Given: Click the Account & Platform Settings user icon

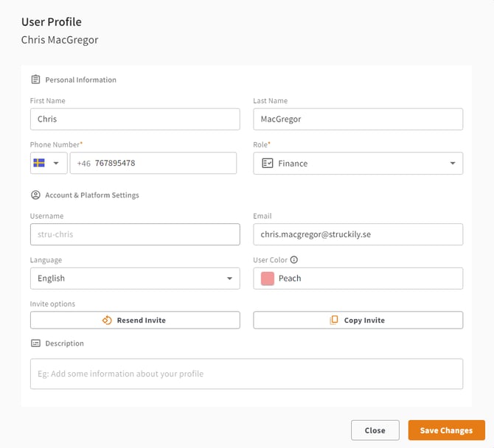Looking at the screenshot, I should (x=35, y=195).
